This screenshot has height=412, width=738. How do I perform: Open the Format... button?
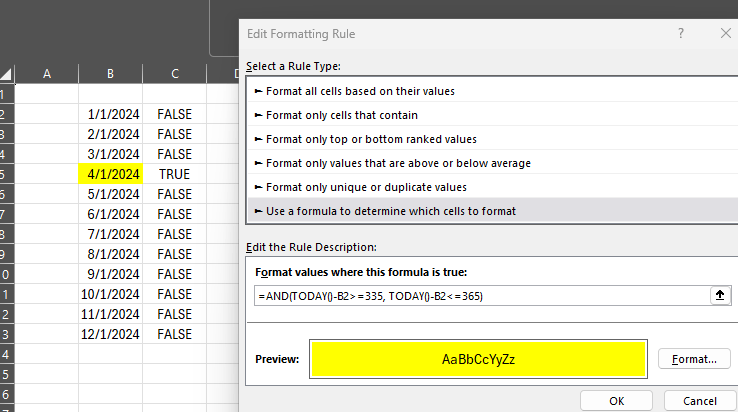point(694,359)
